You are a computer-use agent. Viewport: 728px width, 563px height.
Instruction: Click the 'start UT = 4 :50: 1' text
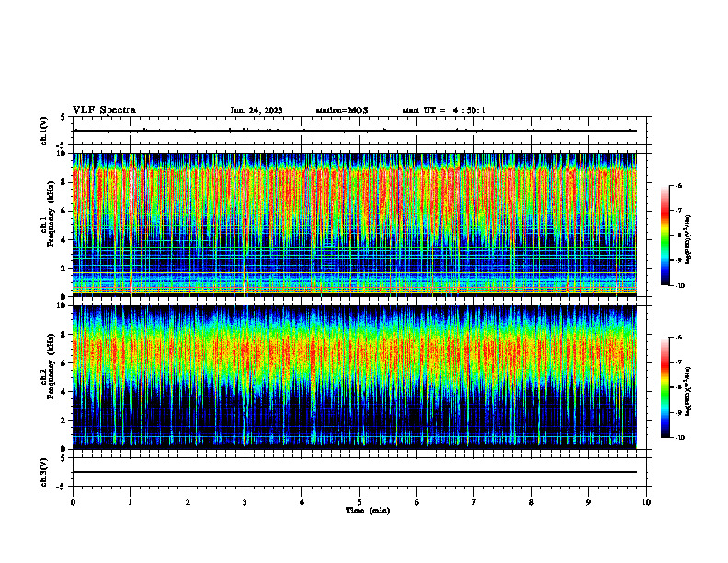pyautogui.click(x=444, y=110)
